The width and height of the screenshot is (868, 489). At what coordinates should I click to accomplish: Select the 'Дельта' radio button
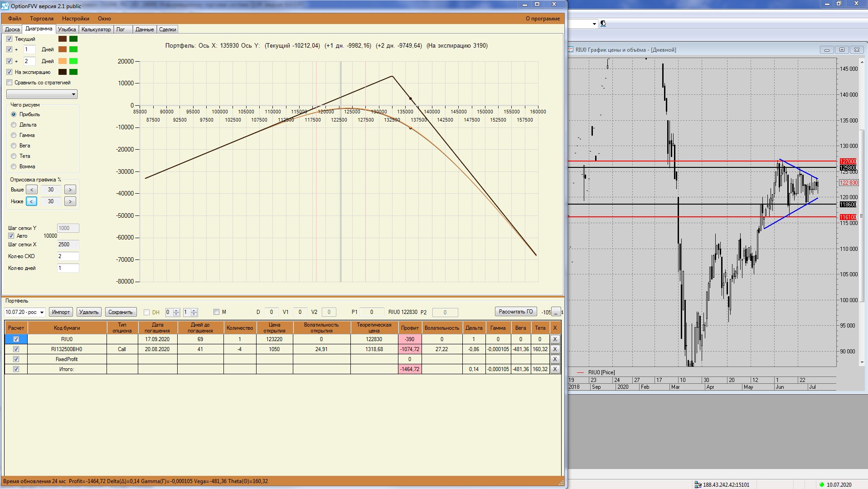tap(14, 125)
